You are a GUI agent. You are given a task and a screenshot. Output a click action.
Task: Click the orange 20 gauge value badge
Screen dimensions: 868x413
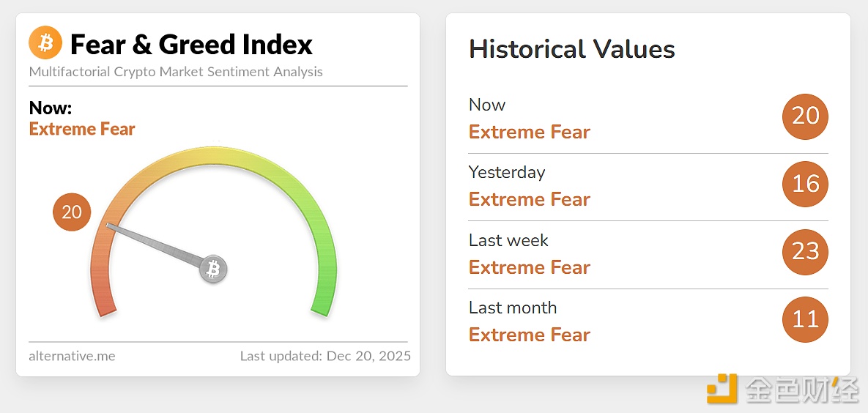click(x=72, y=212)
